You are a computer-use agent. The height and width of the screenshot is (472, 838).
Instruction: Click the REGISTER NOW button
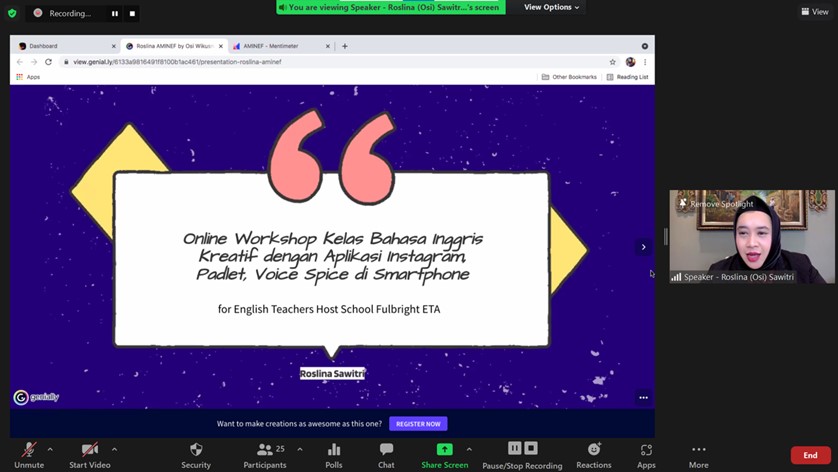coord(418,424)
